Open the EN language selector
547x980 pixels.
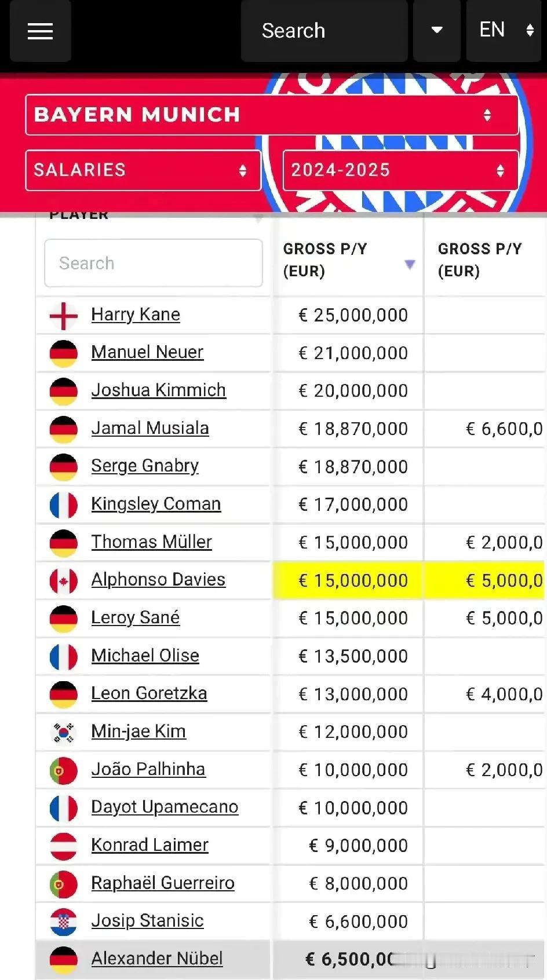click(504, 31)
